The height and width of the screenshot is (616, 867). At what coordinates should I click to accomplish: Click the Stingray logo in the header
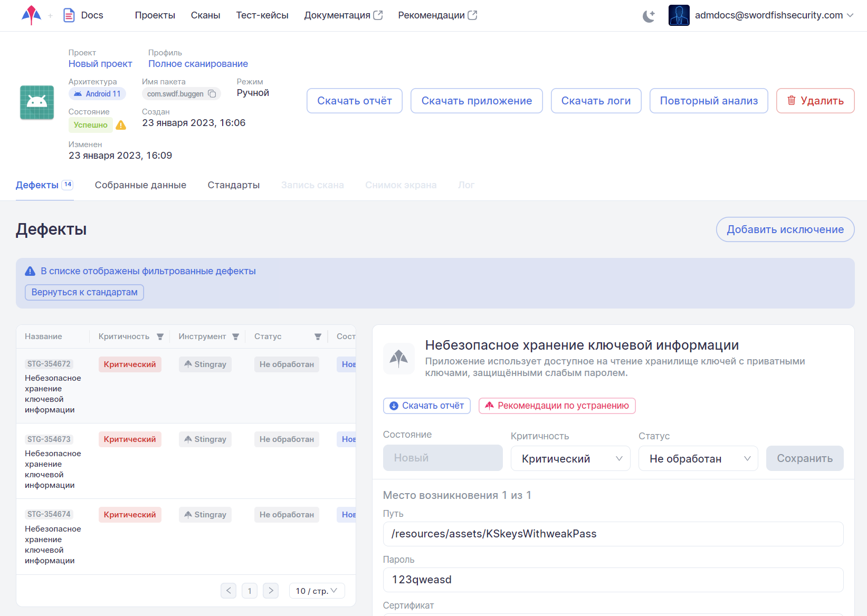tap(31, 15)
